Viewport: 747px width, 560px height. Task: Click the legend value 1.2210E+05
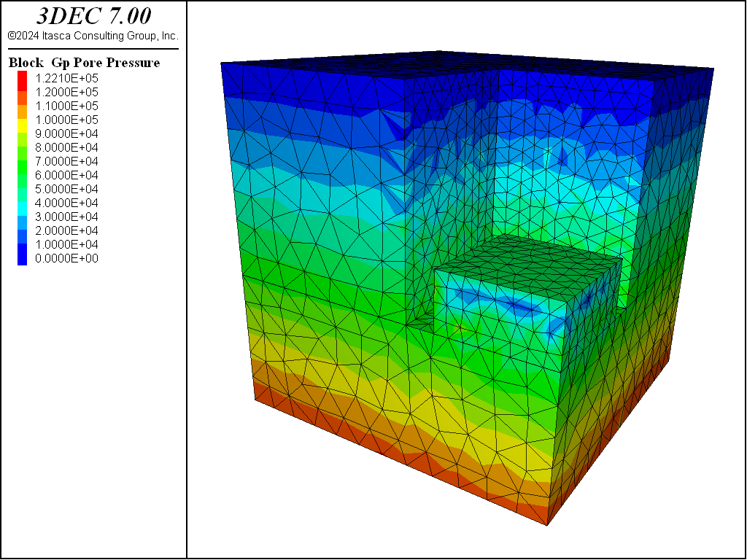(x=66, y=78)
